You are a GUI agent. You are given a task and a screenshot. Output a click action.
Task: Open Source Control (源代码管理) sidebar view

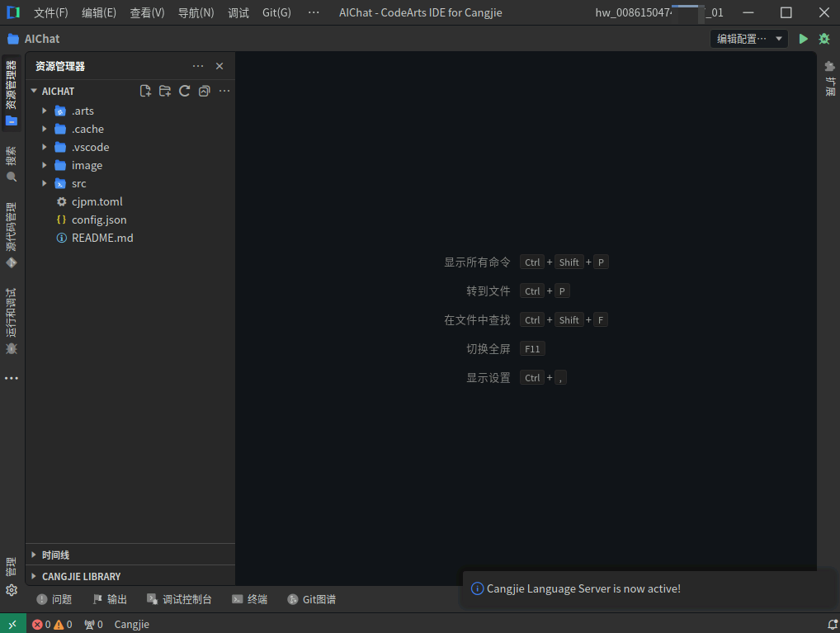[12, 235]
